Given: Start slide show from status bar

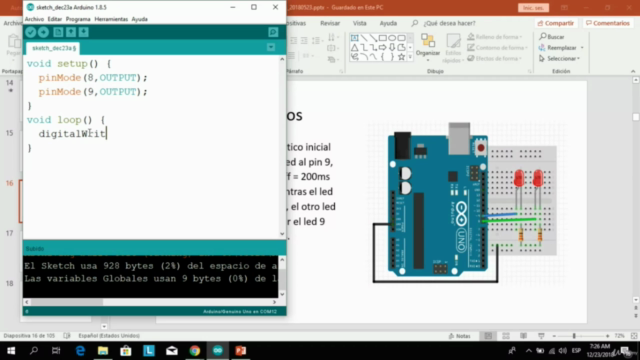Looking at the screenshot, I should 541,336.
